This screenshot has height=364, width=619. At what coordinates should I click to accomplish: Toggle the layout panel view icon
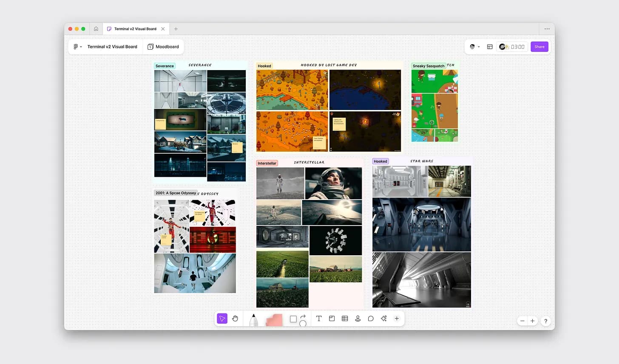(x=490, y=47)
